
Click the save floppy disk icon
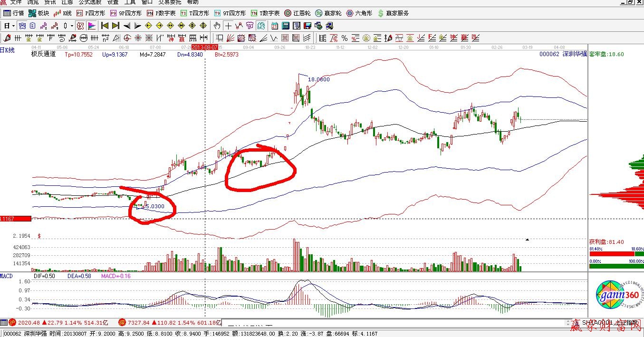(x=307, y=26)
